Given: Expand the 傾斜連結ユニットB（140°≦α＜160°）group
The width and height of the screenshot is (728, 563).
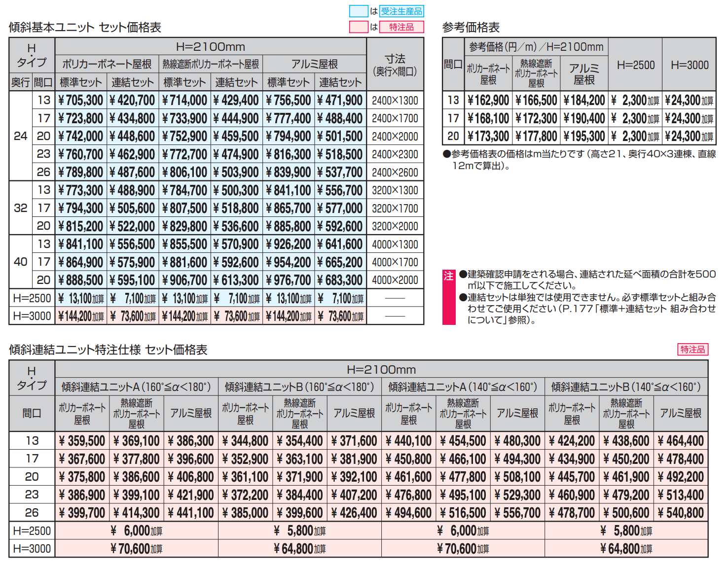Looking at the screenshot, I should (627, 387).
